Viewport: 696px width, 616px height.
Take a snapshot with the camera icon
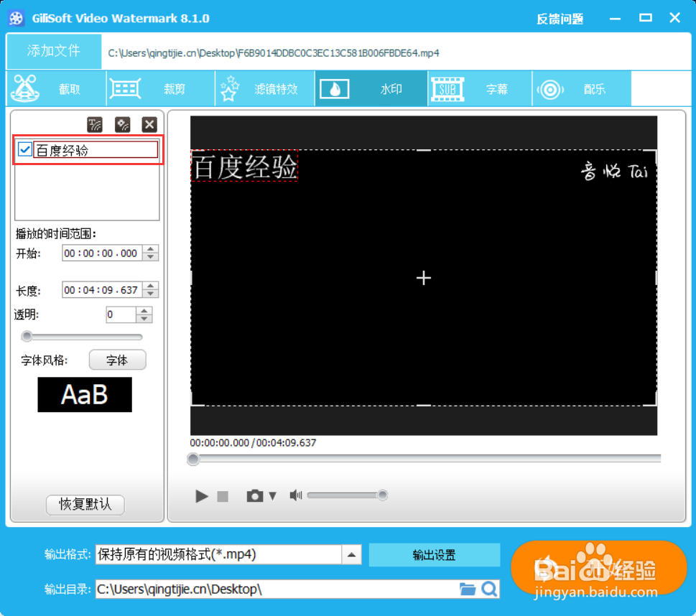255,495
